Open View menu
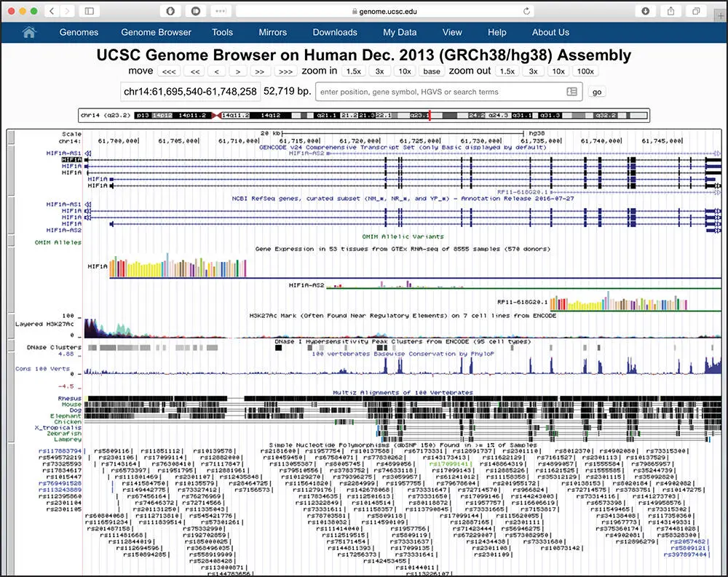 [x=452, y=32]
